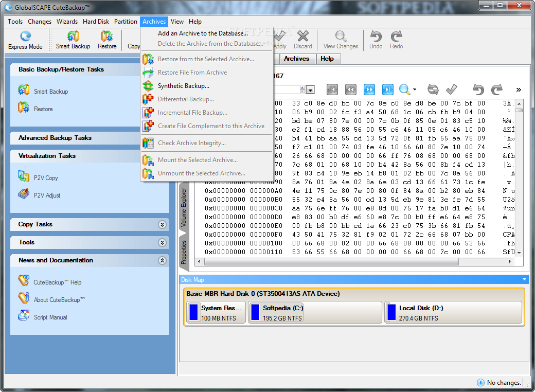Open the Changes menu
This screenshot has height=392, width=535.
coord(40,22)
